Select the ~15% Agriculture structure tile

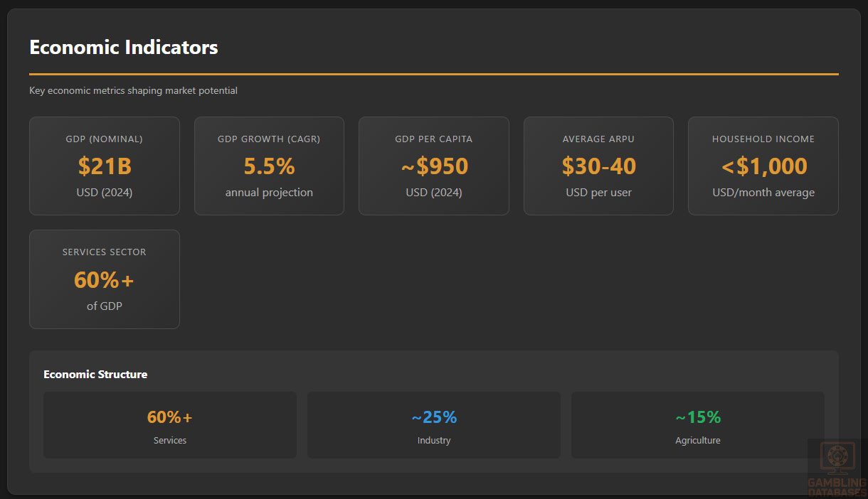coord(698,425)
